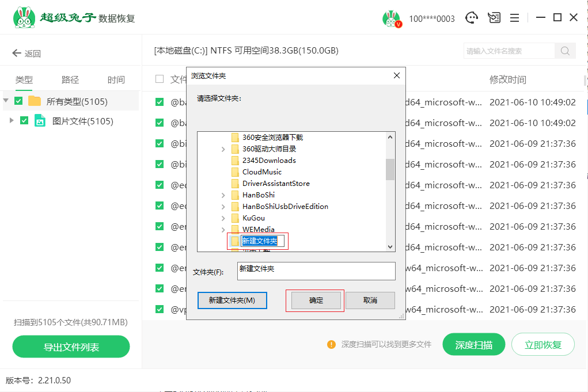Expand the KuGou folder
Image resolution: width=588 pixels, height=392 pixels.
pyautogui.click(x=223, y=218)
